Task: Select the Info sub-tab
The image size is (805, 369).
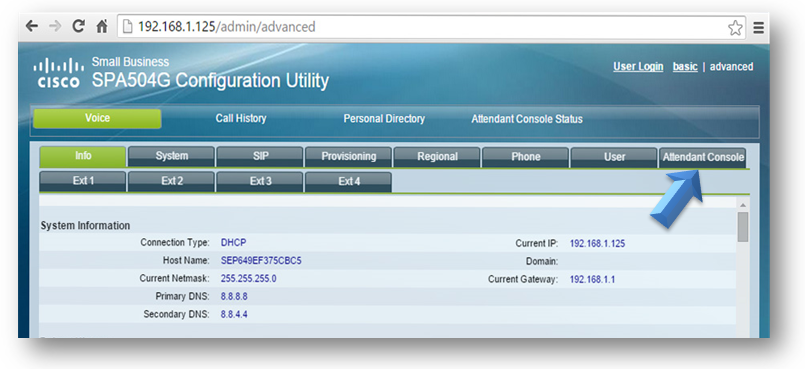Action: click(x=83, y=156)
